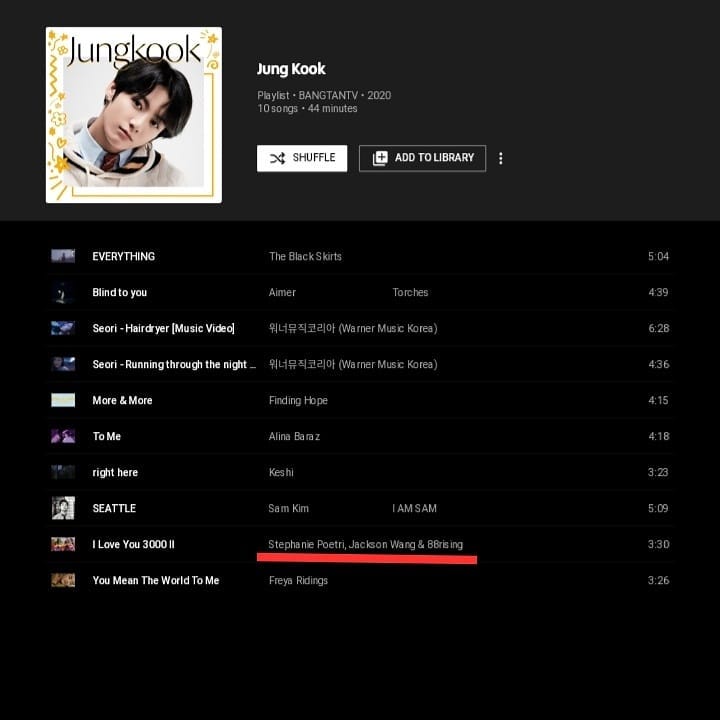The height and width of the screenshot is (720, 720).
Task: Click the 4:36 duration value
Action: click(x=658, y=365)
